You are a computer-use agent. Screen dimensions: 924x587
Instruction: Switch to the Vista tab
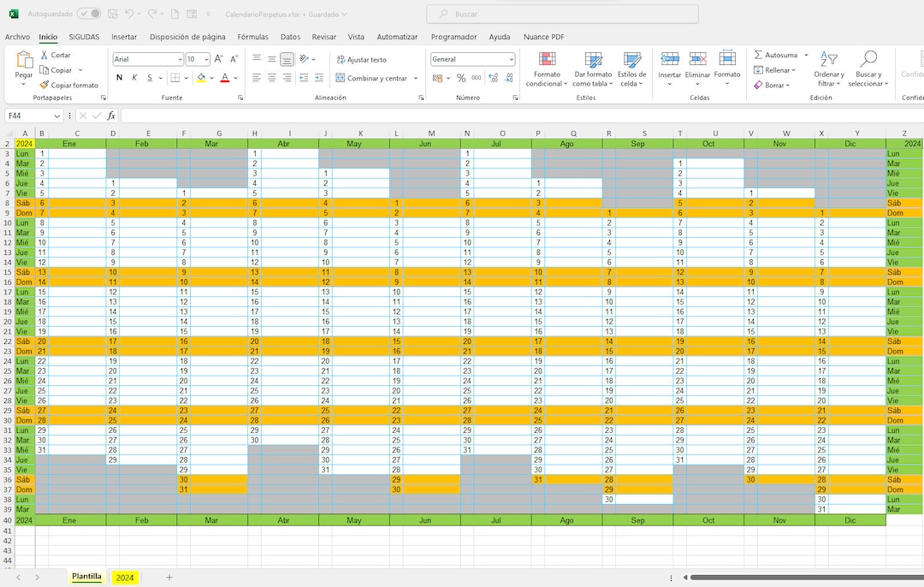pyautogui.click(x=356, y=37)
